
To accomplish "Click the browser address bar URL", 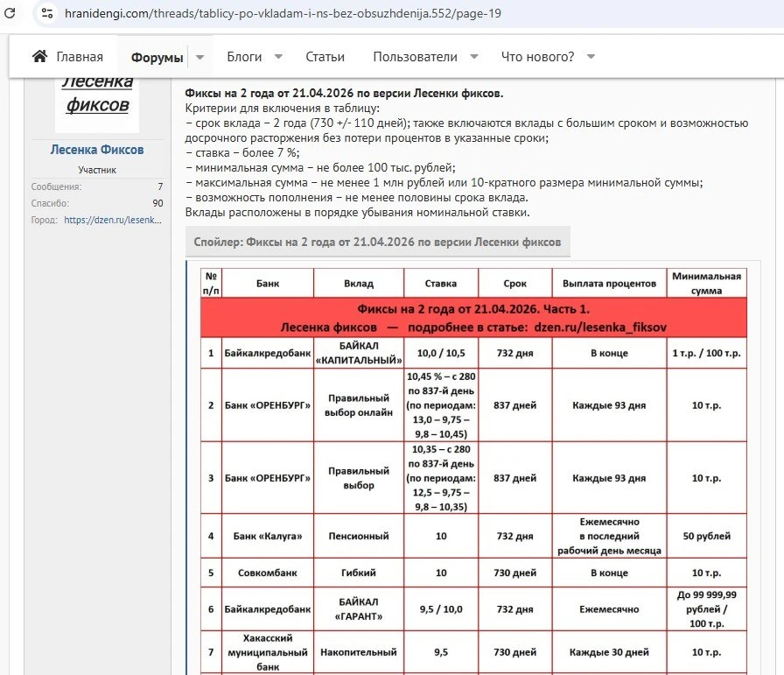I will click(x=283, y=13).
